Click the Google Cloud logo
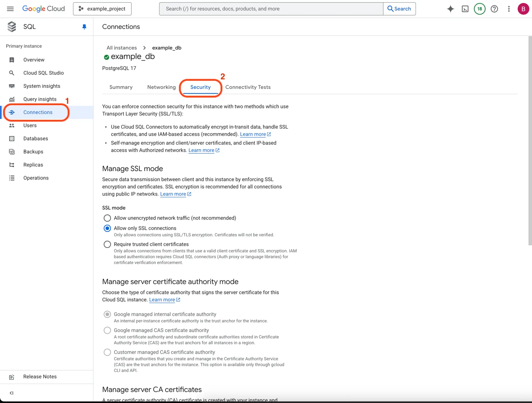The image size is (532, 403). (x=43, y=9)
